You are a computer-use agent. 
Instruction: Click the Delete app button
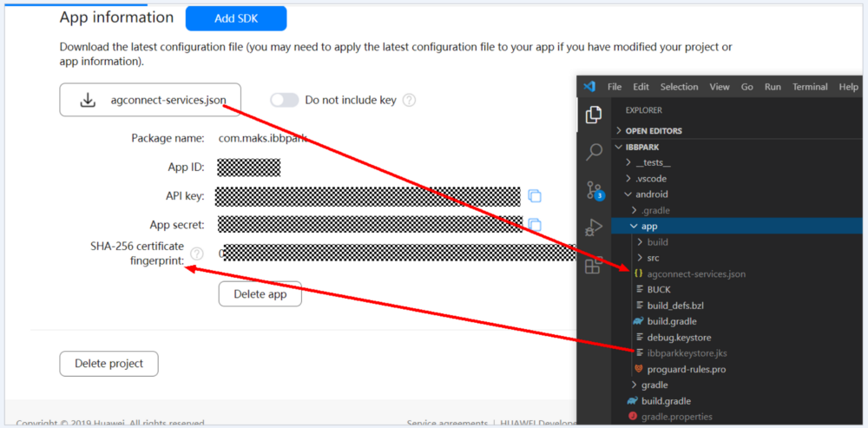pyautogui.click(x=260, y=294)
